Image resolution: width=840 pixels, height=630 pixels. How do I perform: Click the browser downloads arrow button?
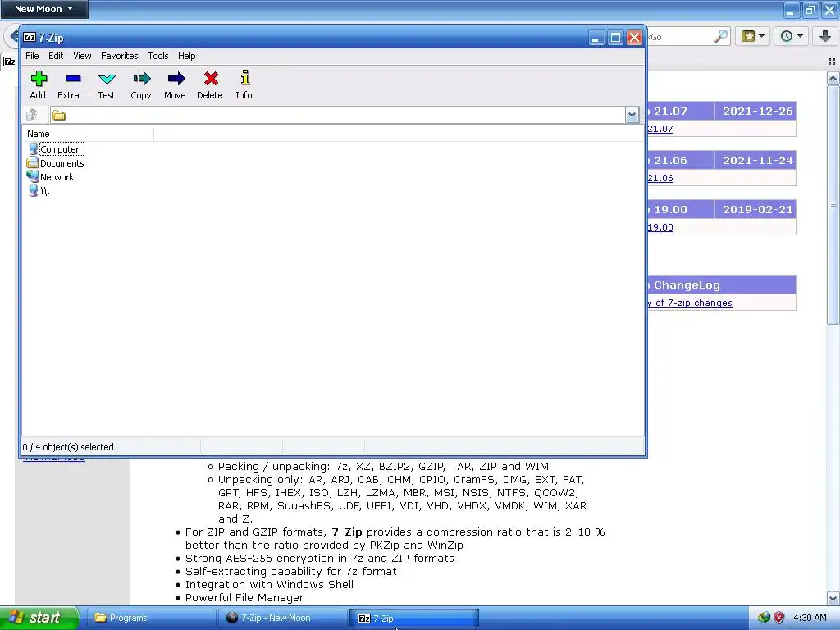click(x=825, y=36)
